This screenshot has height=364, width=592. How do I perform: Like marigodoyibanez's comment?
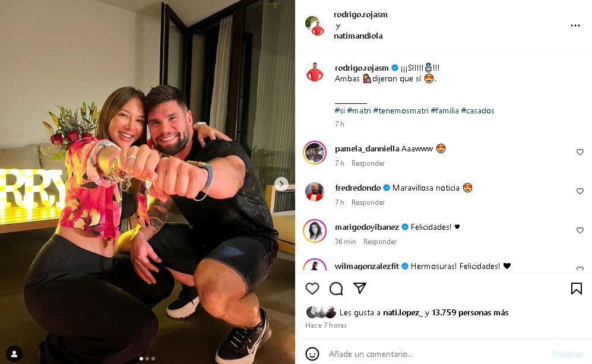coord(580,230)
